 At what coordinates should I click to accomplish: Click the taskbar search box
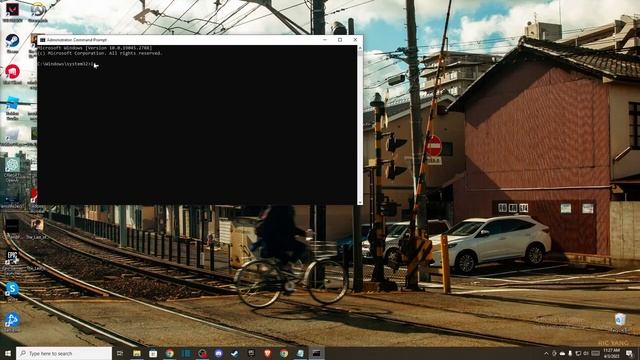point(64,353)
